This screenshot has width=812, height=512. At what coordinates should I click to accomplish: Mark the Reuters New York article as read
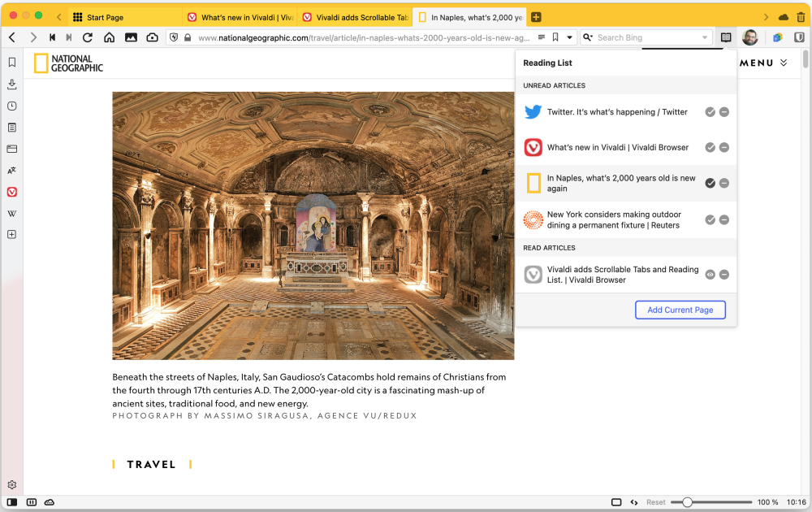pos(710,219)
